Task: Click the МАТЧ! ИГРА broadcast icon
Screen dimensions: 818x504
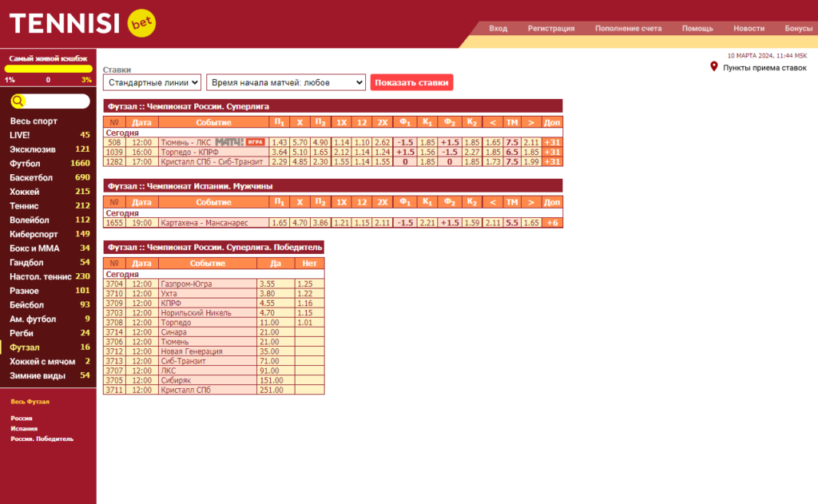Action: 240,142
